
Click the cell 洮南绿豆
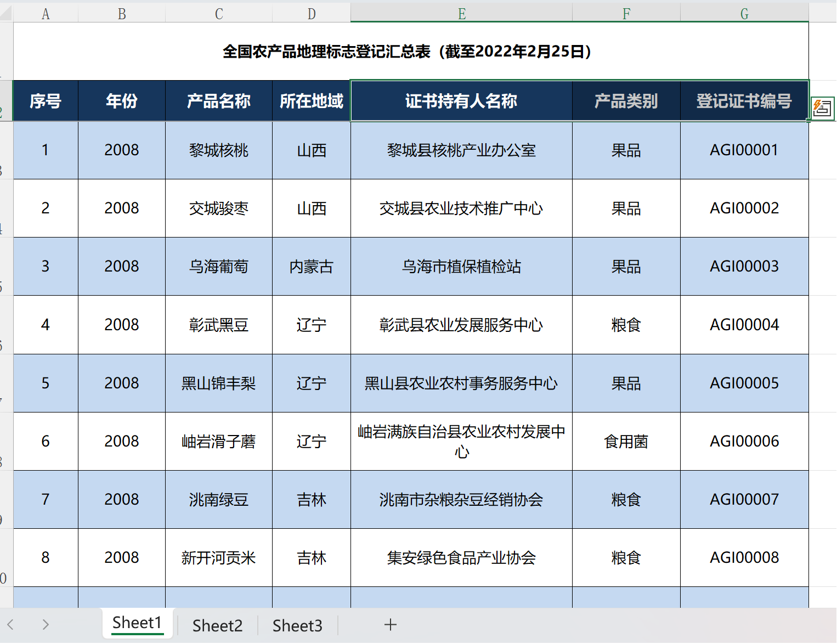(219, 500)
